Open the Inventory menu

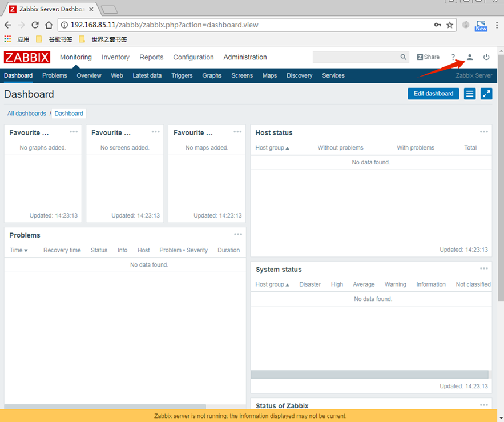(115, 57)
